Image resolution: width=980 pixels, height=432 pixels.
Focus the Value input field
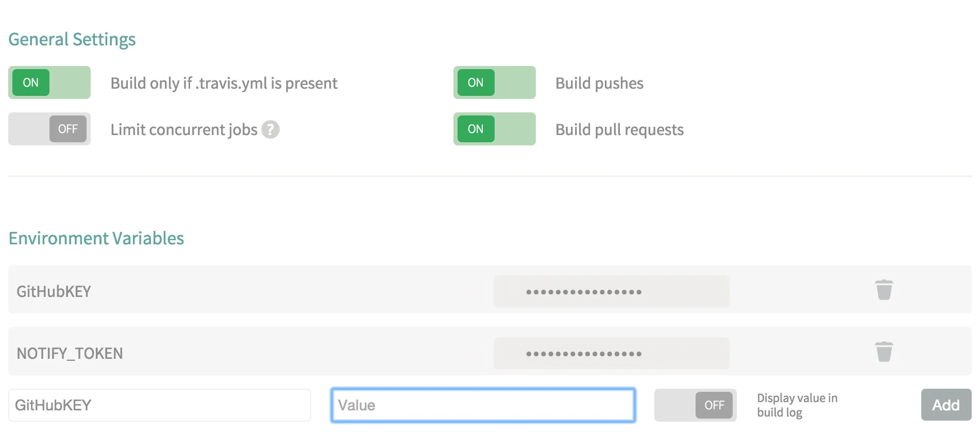point(483,405)
